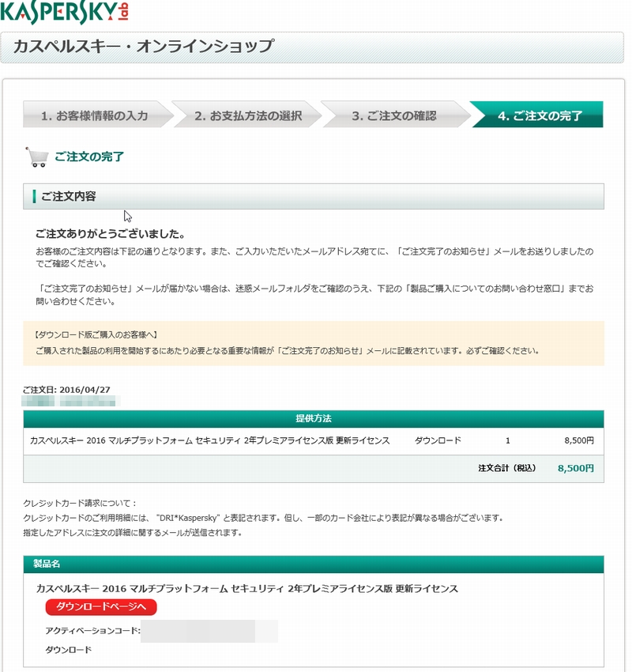Click the quantity 1 cell
Image resolution: width=632 pixels, height=672 pixels.
[x=508, y=440]
